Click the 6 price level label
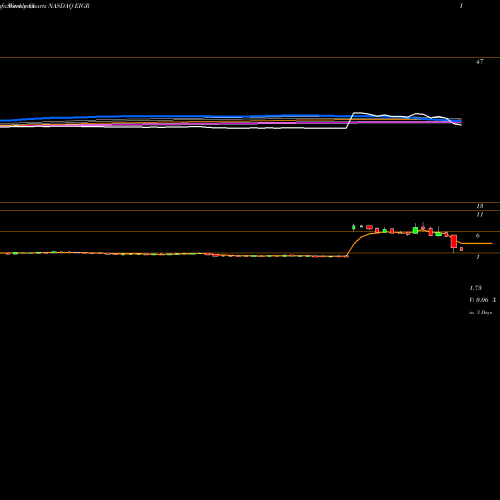Image resolution: width=500 pixels, height=500 pixels. point(478,236)
